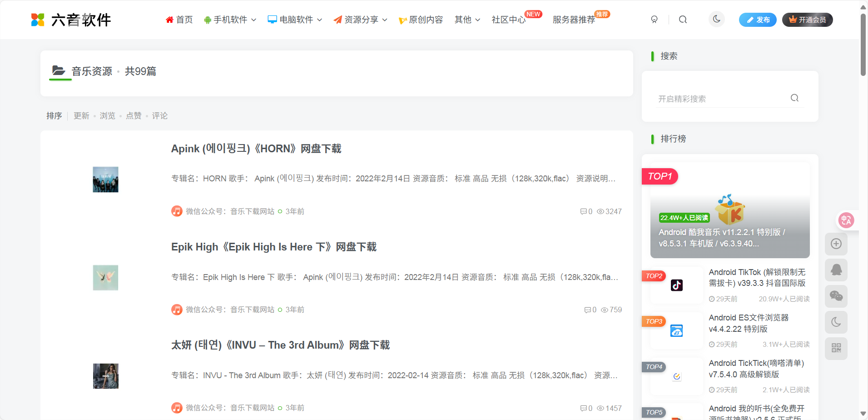The width and height of the screenshot is (868, 420).
Task: Click the 太妍 INVU album thumbnail
Action: coord(105,376)
